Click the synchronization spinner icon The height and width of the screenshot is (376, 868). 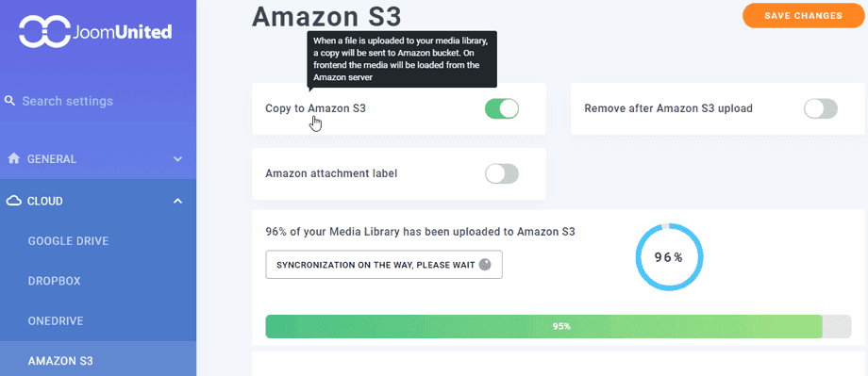[485, 264]
